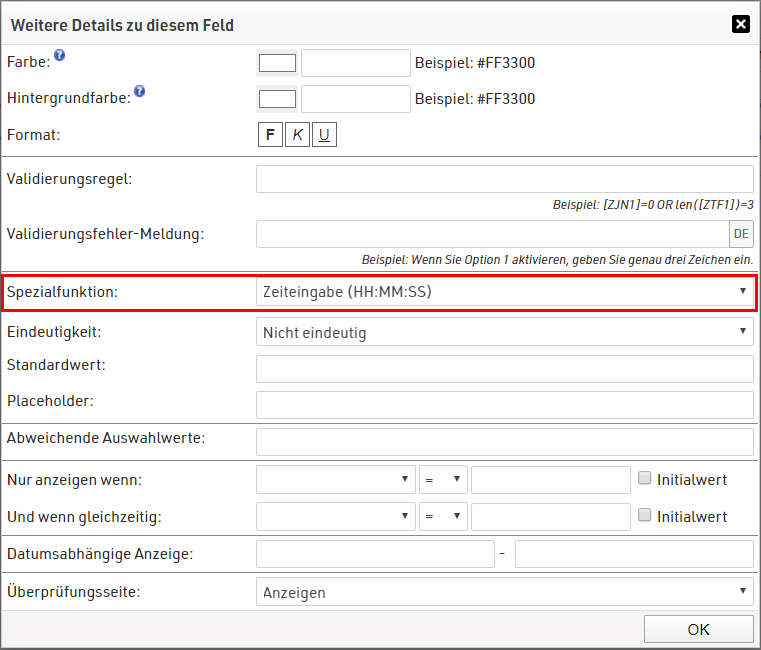Enable Initialwert for Nur anzeigen wenn
Viewport: 761px width, 650px height.
[x=645, y=478]
